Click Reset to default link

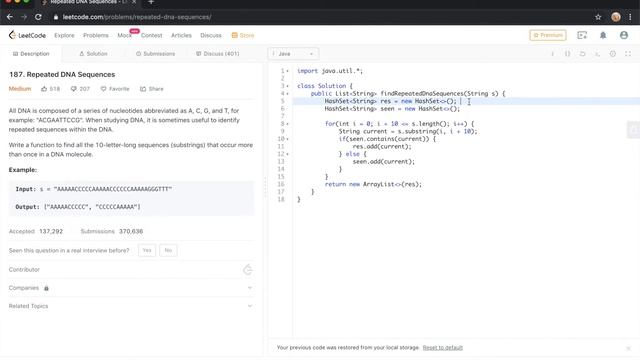pos(442,348)
